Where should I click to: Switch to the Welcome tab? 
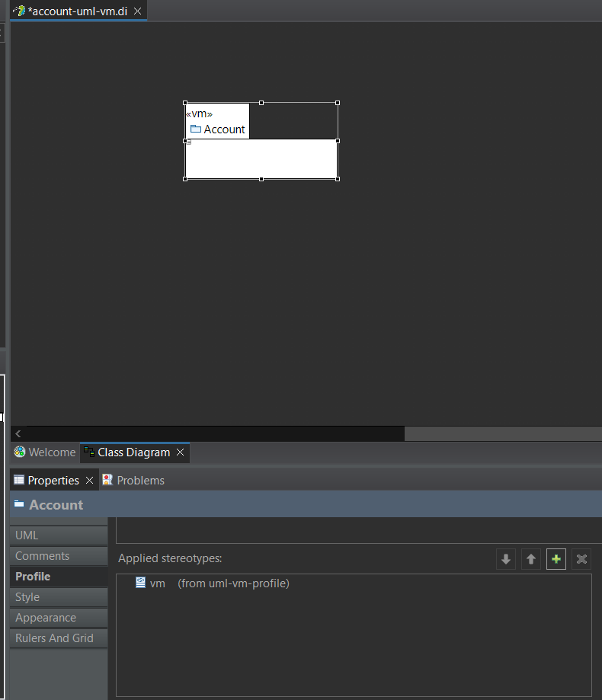pyautogui.click(x=45, y=452)
